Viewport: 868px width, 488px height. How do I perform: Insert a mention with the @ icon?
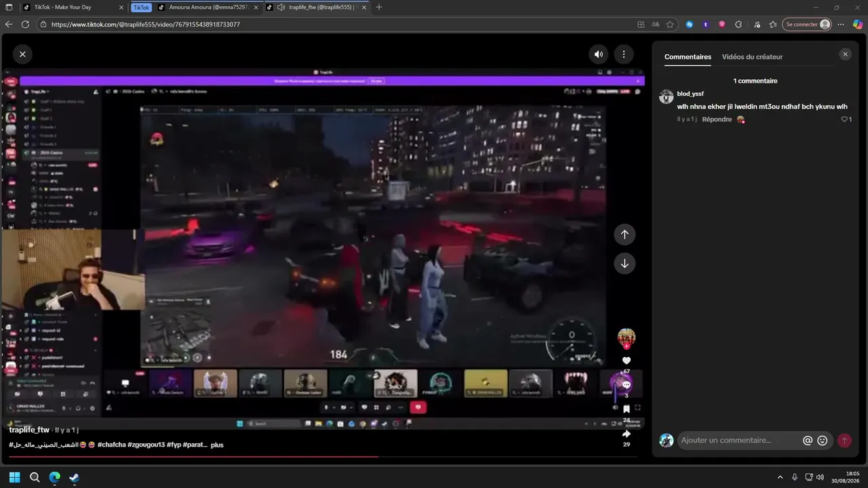[808, 441]
